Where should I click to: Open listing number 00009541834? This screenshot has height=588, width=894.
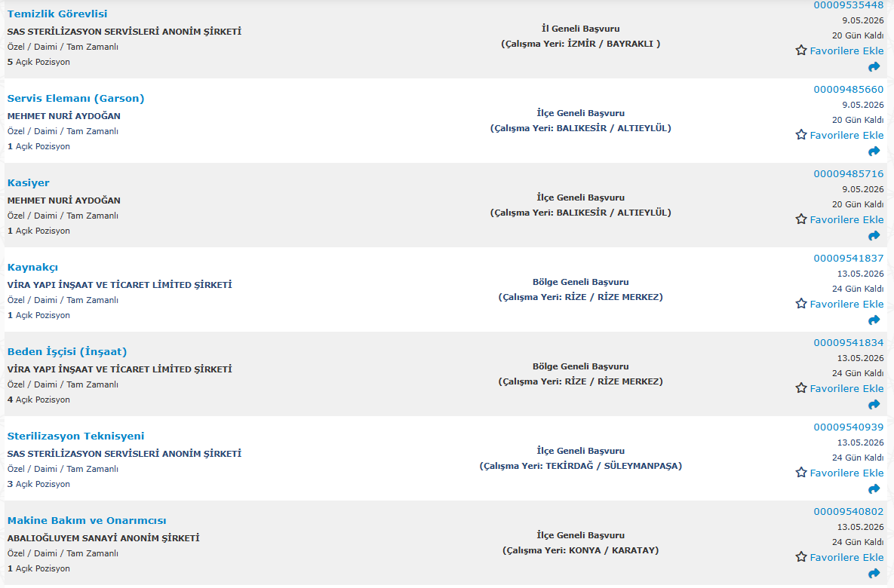(x=848, y=343)
